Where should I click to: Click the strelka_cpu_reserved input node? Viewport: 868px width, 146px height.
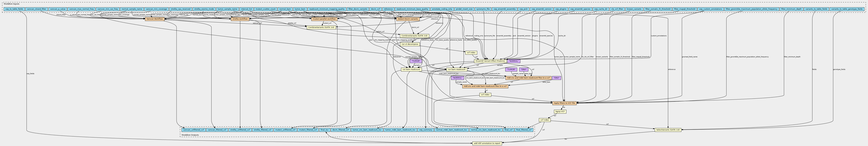(x=181, y=9)
